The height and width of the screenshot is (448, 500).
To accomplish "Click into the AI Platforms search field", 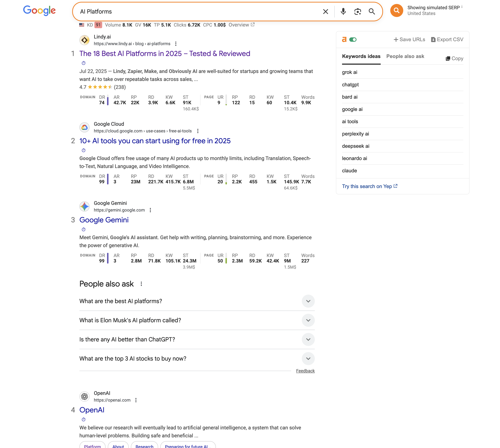I will pos(197,12).
